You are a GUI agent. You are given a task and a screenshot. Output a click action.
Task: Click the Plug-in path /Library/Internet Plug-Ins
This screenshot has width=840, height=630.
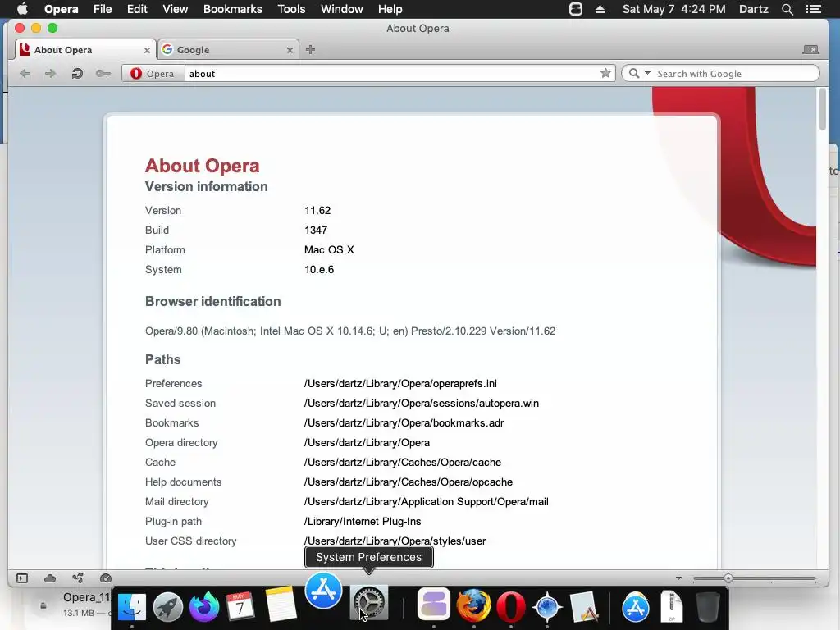pyautogui.click(x=363, y=522)
